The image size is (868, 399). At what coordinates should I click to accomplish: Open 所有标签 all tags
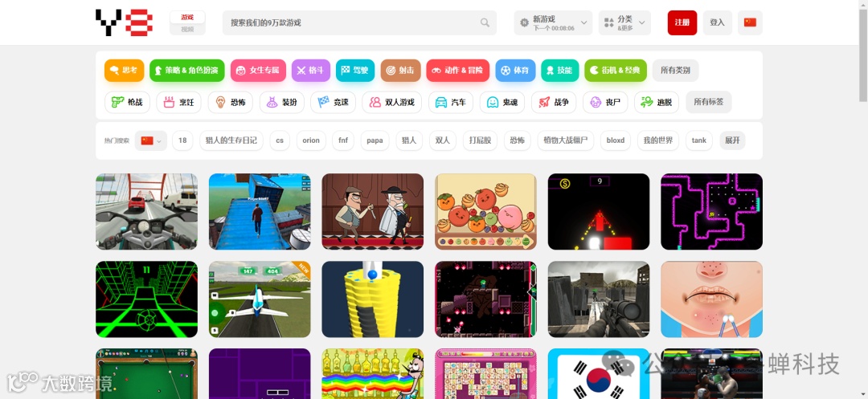pos(709,102)
